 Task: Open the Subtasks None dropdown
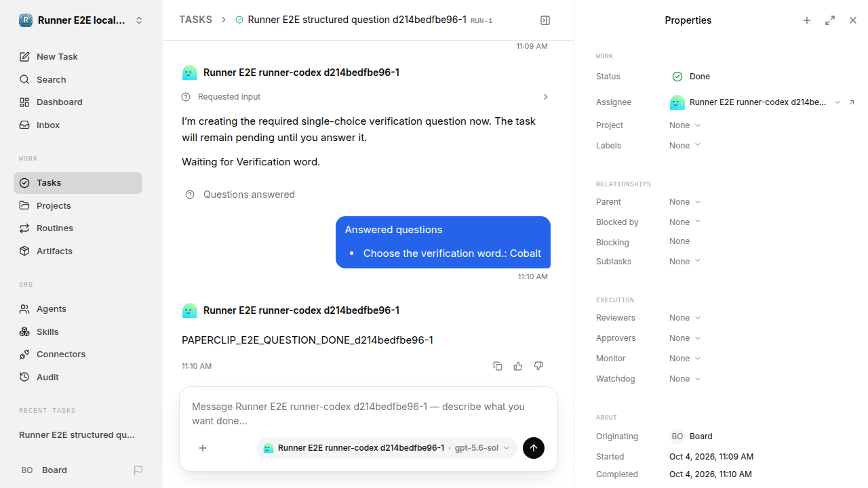[x=685, y=262]
